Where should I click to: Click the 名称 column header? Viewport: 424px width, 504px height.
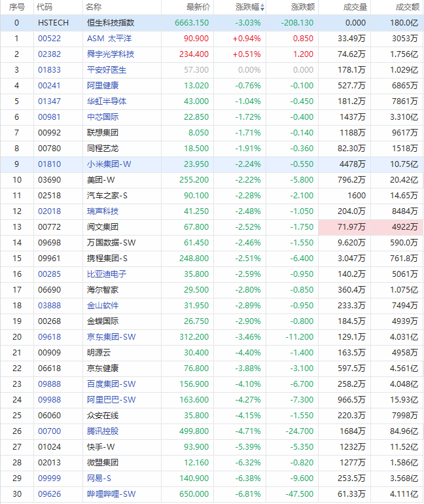pos(94,7)
